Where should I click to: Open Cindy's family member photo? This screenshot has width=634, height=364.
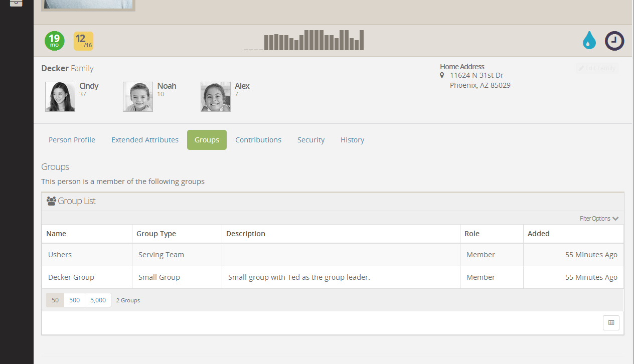tap(60, 97)
